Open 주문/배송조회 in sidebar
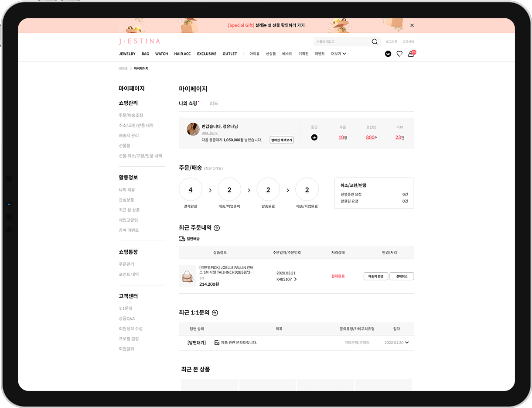 click(131, 116)
